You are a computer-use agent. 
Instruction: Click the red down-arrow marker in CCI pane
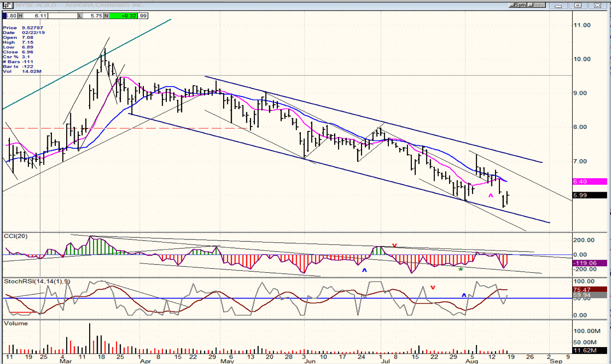(394, 245)
